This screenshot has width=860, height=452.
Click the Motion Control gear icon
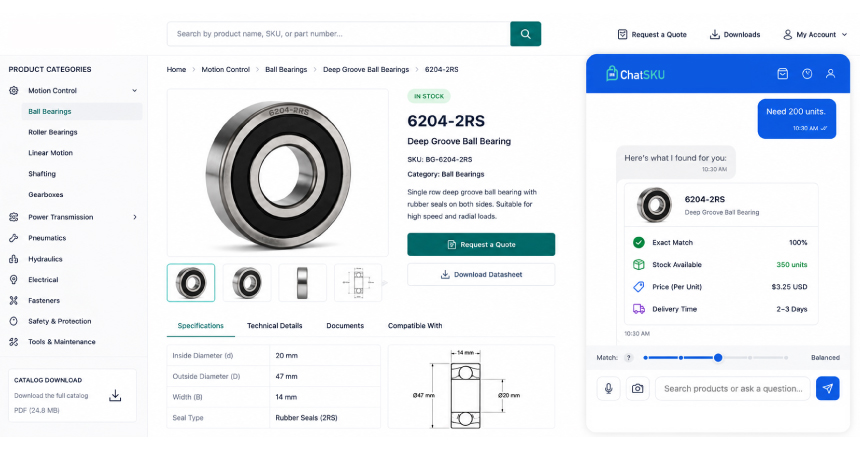14,91
